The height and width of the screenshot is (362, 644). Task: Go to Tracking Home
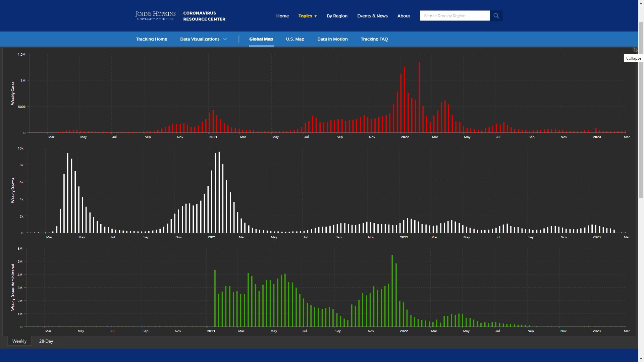coord(151,39)
